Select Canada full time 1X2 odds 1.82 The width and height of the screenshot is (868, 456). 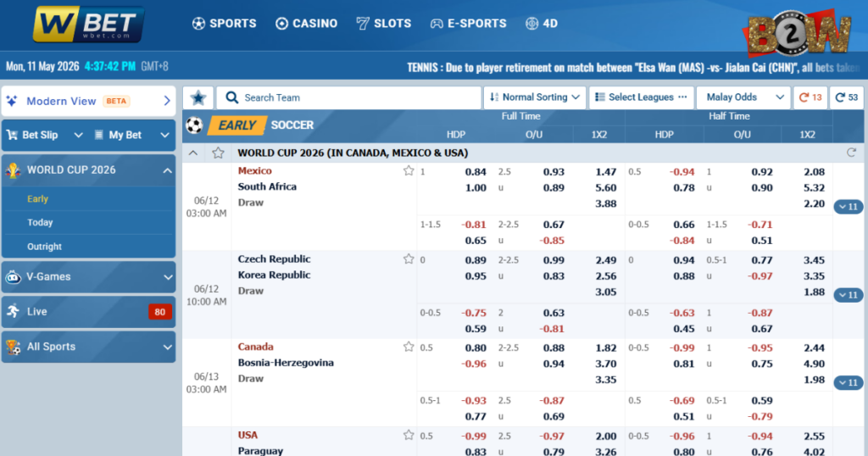[605, 348]
